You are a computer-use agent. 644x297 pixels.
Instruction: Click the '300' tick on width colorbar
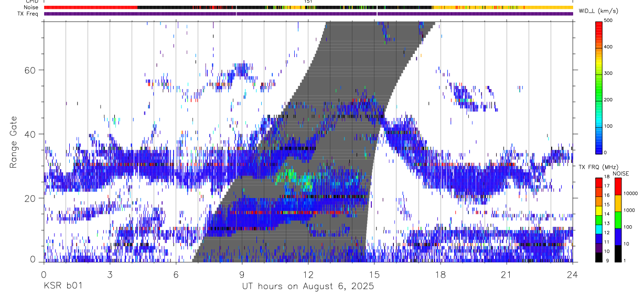(609, 73)
